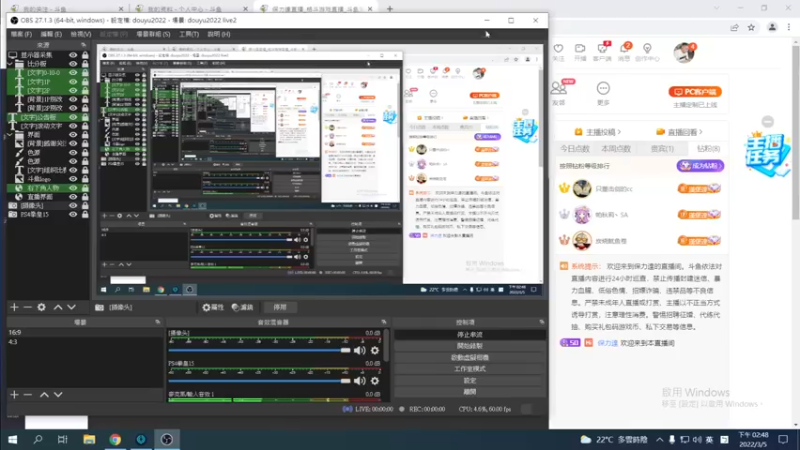Collapse the 界面 group in sources list

10,135
